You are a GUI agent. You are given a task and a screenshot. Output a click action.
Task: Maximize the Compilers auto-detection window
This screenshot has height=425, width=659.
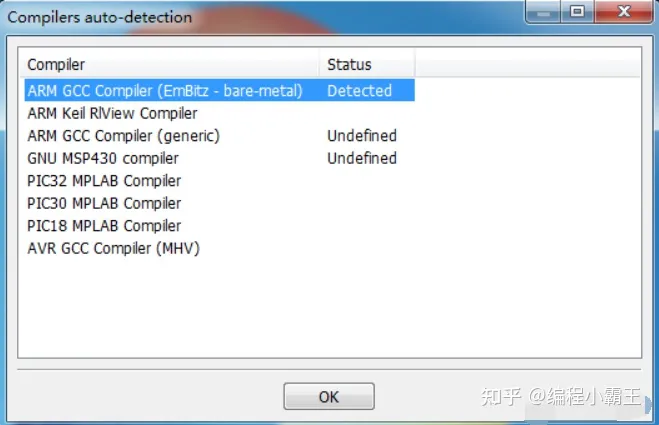(x=578, y=13)
